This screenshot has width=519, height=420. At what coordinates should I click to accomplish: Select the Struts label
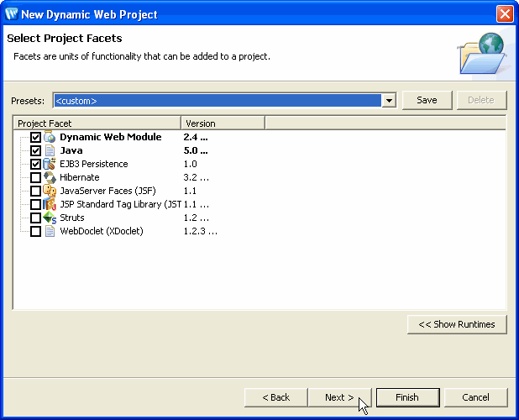[x=72, y=218]
